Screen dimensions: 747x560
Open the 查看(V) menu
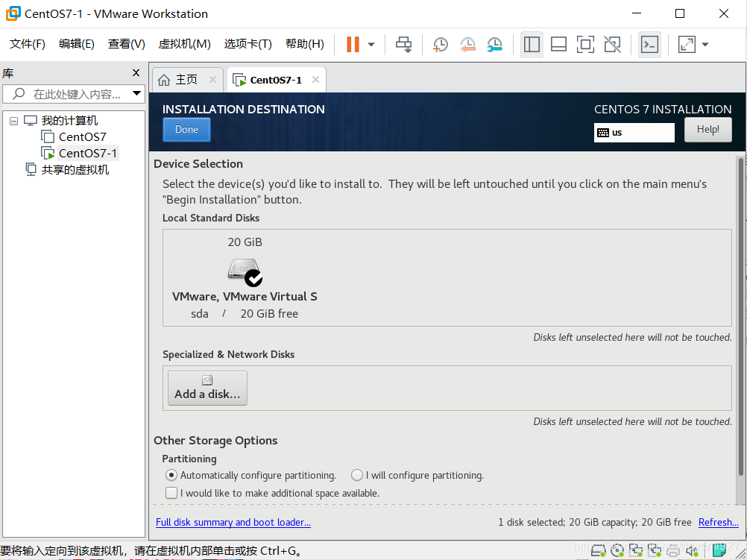[x=126, y=44]
